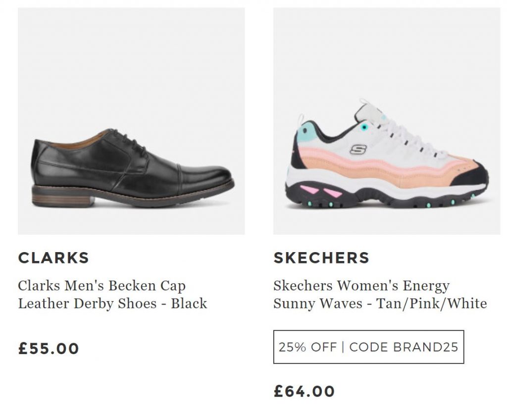Open Skechers Women's Energy Sunny Waves title
This screenshot has height=420, width=507.
(x=361, y=286)
